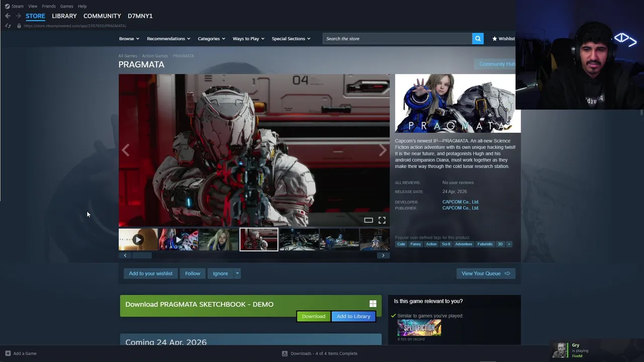The width and height of the screenshot is (644, 362).
Task: Open the Special Sections dropdown
Action: point(291,39)
